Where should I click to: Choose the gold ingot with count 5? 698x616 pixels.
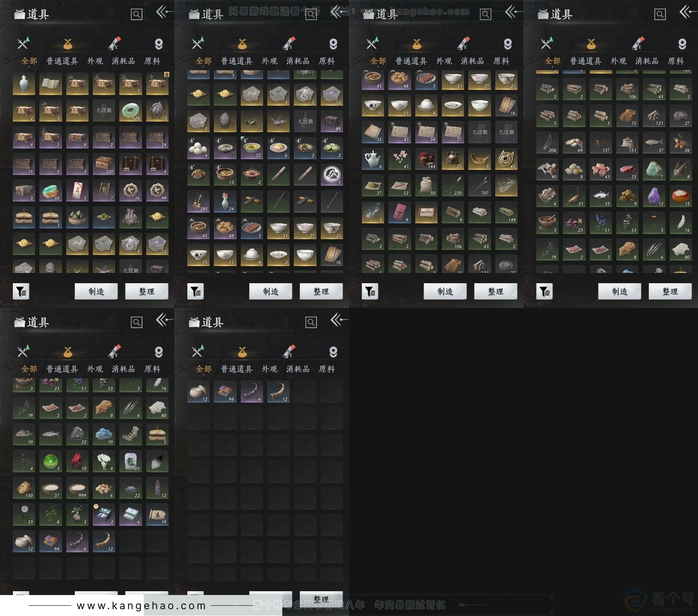click(x=479, y=159)
